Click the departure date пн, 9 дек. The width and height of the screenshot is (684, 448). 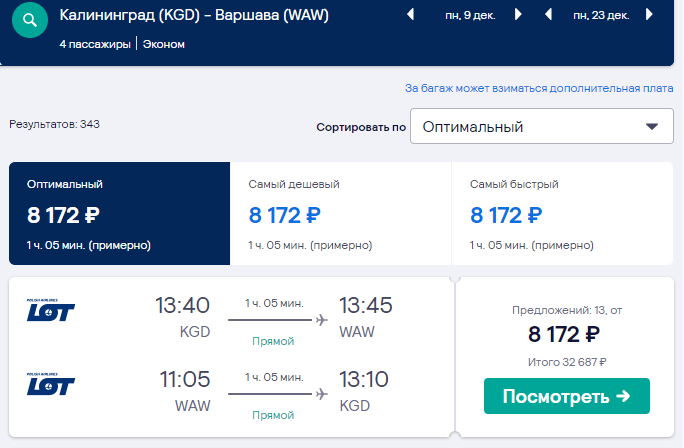[470, 16]
